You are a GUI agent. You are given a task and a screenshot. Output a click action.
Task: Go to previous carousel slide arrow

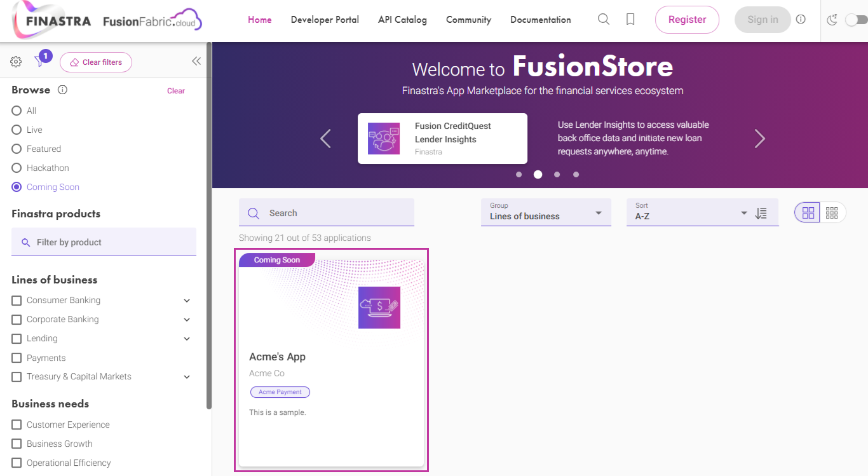click(325, 139)
